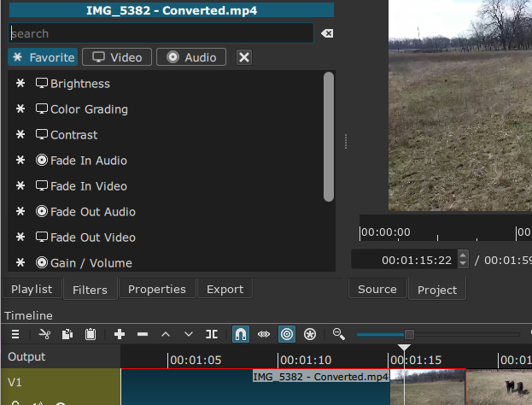The height and width of the screenshot is (405, 532).
Task: Unfavorite Fade In Video via its star
Action: click(x=20, y=185)
